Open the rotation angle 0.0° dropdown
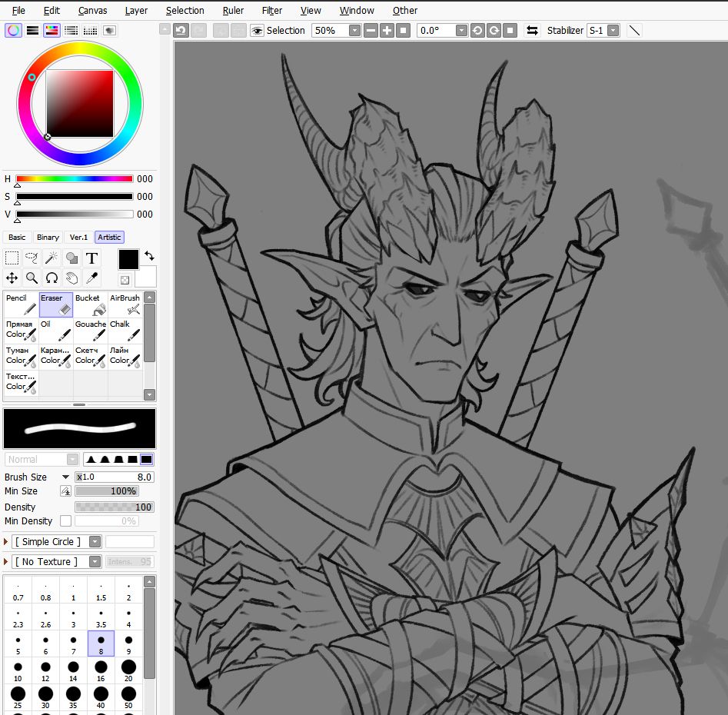This screenshot has width=728, height=715. click(461, 31)
